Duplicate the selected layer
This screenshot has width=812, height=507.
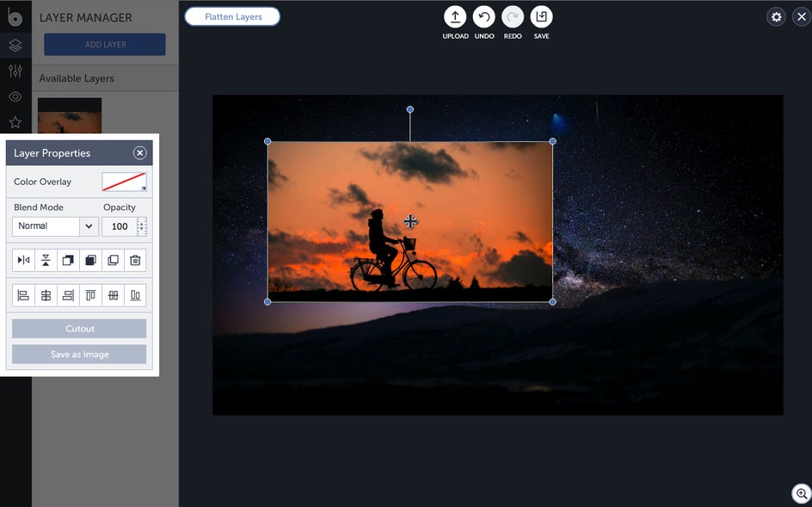[x=113, y=260]
